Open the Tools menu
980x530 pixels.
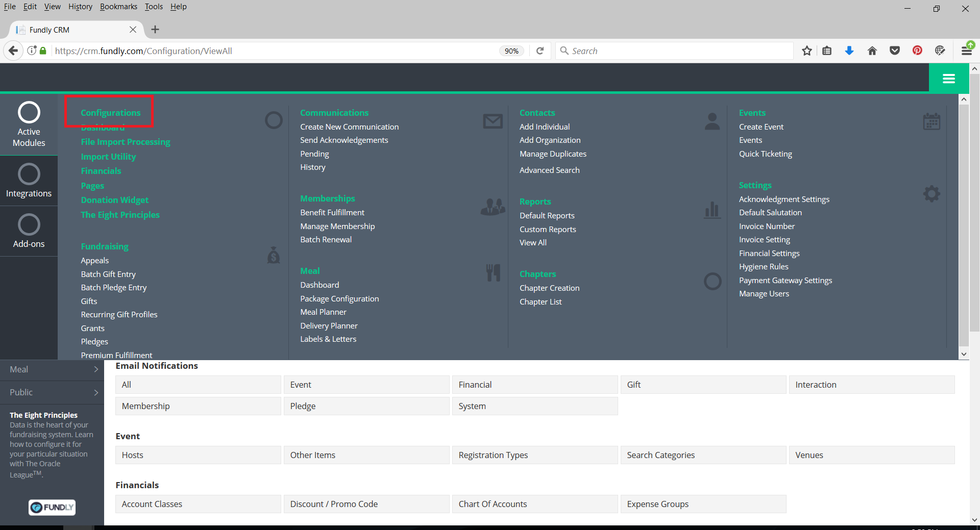(154, 7)
